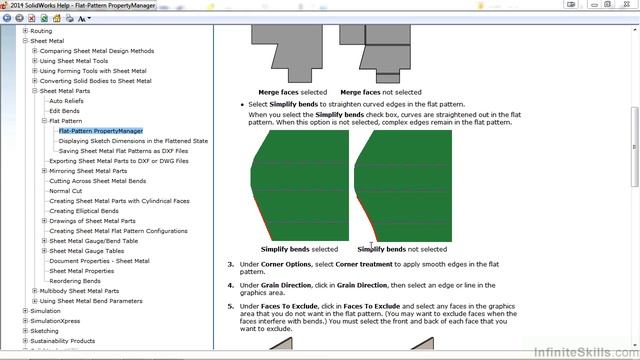Image resolution: width=640 pixels, height=360 pixels.
Task: Expand Converting Solid Bodies to Sheet Metal
Action: [x=35, y=81]
